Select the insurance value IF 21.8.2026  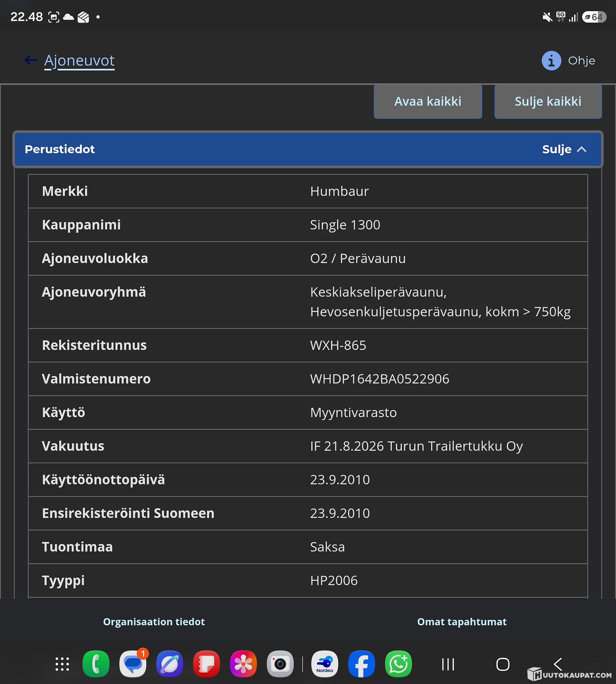pos(347,446)
